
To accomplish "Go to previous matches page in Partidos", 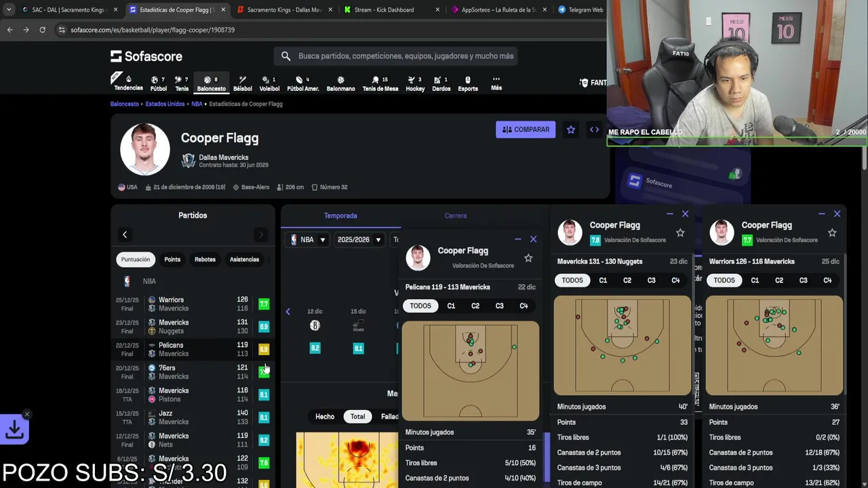I will click(x=125, y=235).
